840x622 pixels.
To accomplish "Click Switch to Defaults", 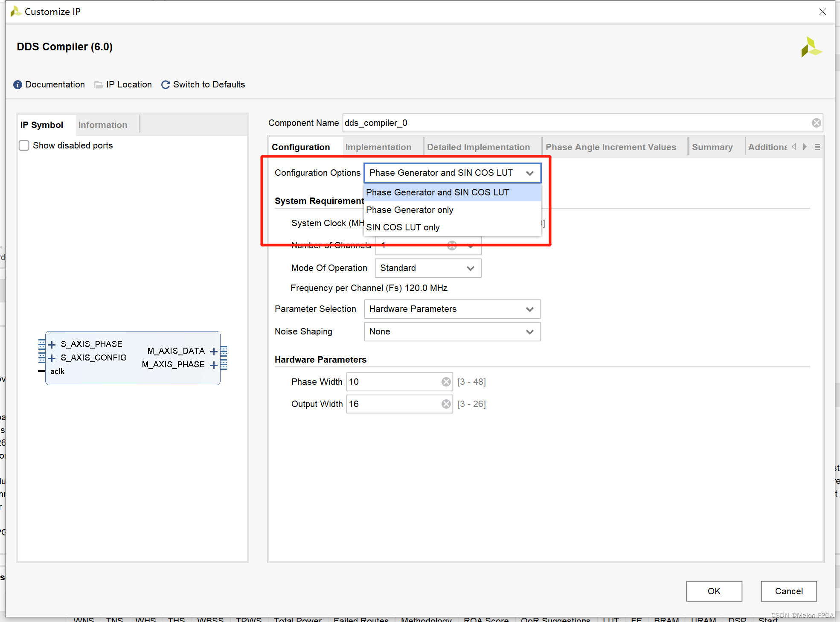I will pyautogui.click(x=209, y=84).
